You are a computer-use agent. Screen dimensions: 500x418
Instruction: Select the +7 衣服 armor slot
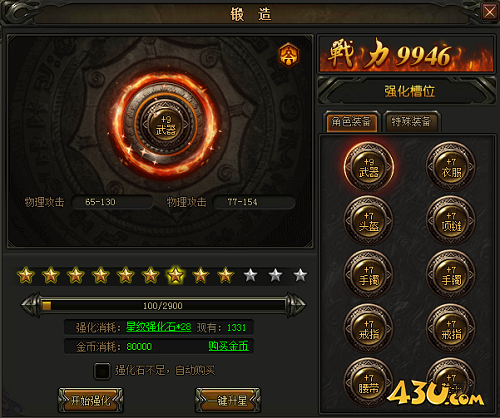(x=451, y=166)
